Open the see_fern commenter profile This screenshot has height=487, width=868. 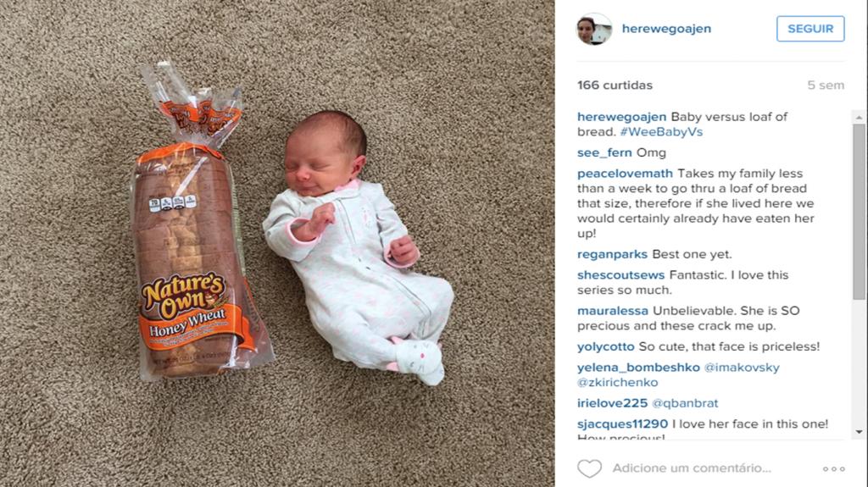[604, 152]
